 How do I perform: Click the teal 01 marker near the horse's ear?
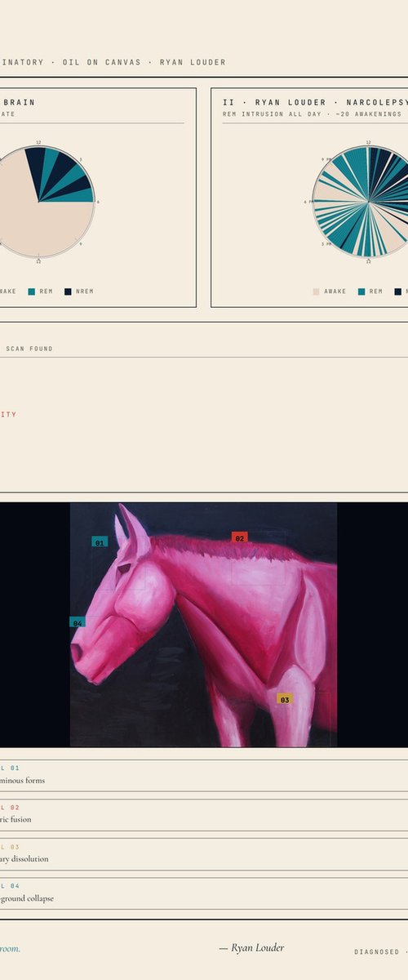[100, 541]
